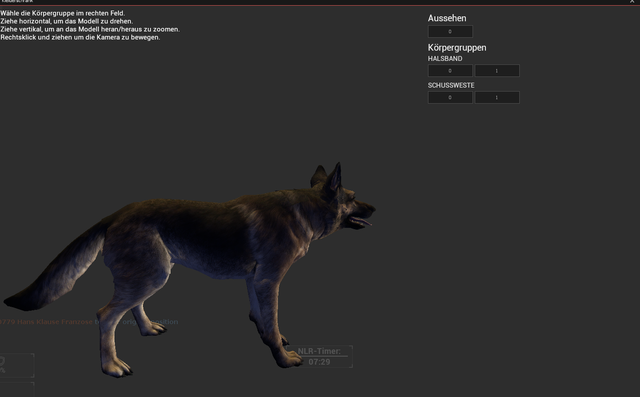Set Schussweste bodygroup to 1
This screenshot has width=640, height=397.
click(497, 98)
